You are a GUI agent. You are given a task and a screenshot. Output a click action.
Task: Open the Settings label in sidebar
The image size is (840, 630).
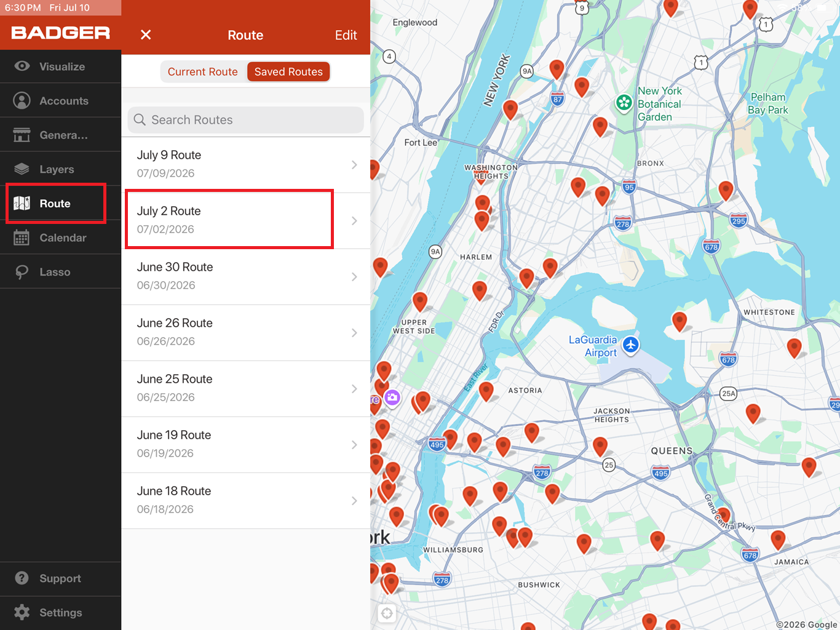click(61, 613)
